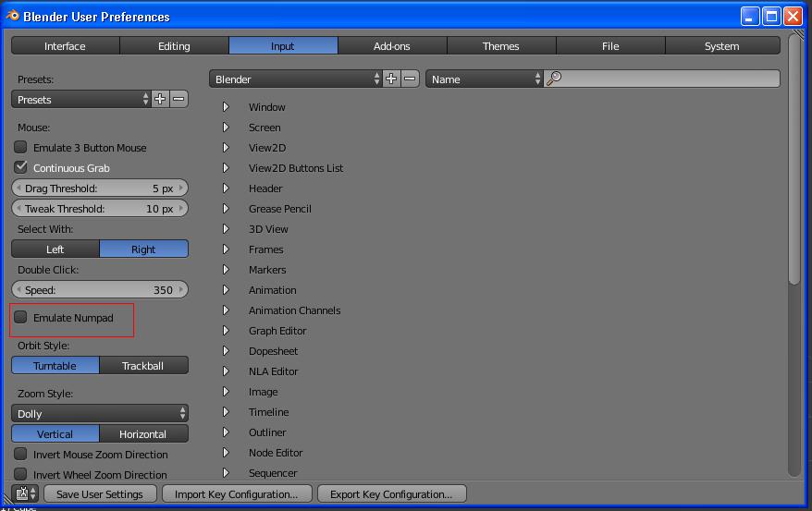Expand the Dopesheet keymap section

[x=226, y=350]
